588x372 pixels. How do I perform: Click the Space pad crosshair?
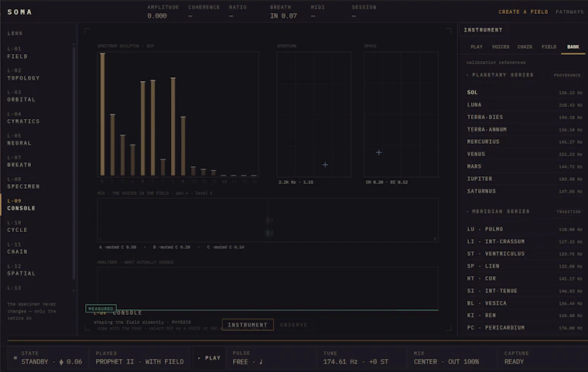point(379,152)
